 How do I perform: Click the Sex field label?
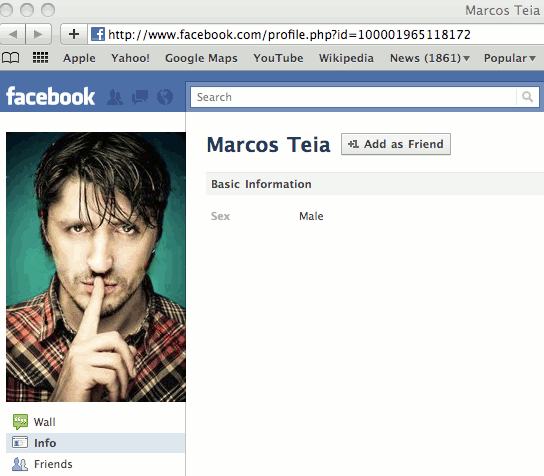click(220, 216)
